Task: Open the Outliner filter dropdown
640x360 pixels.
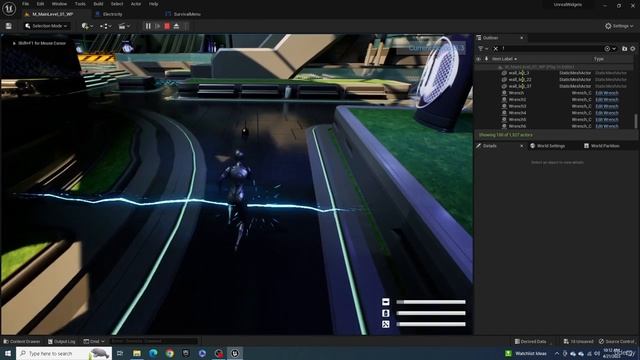Action: [482, 49]
